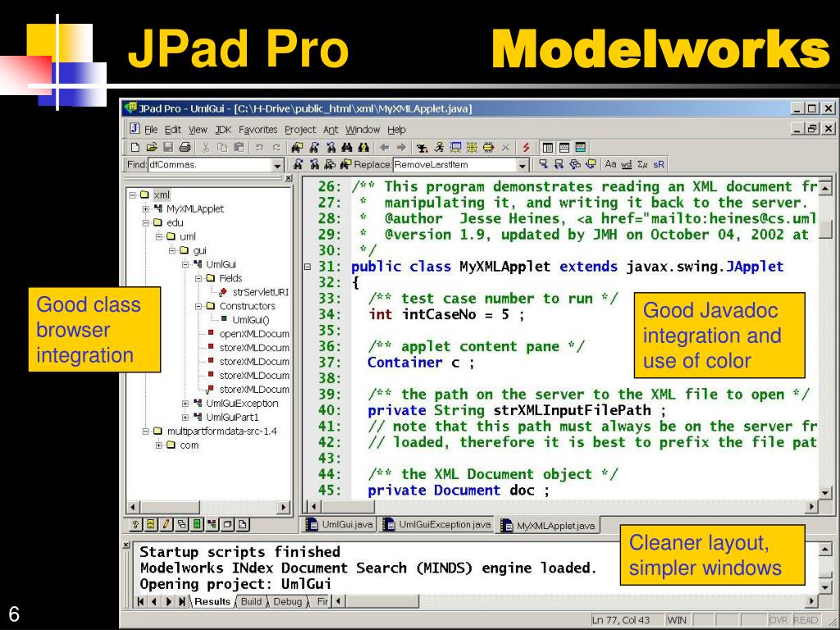The image size is (840, 630).
Task: Undo the last edit via the toolbar
Action: [260, 148]
